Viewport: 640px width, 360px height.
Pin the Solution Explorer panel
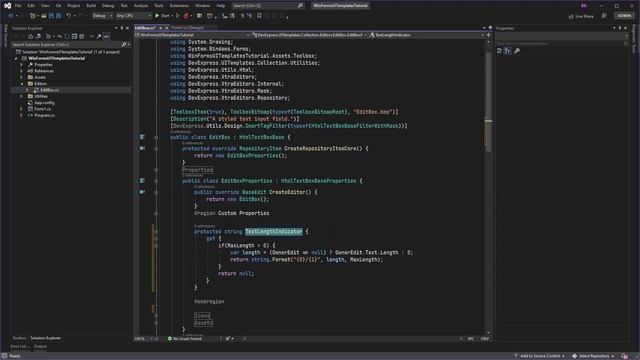[122, 28]
